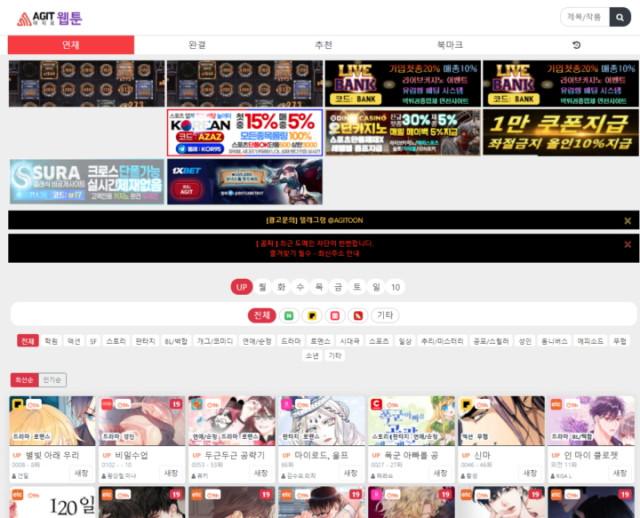The height and width of the screenshot is (518, 640).
Task: Click the 1만 쿠폰지급 banner
Action: tap(561, 132)
